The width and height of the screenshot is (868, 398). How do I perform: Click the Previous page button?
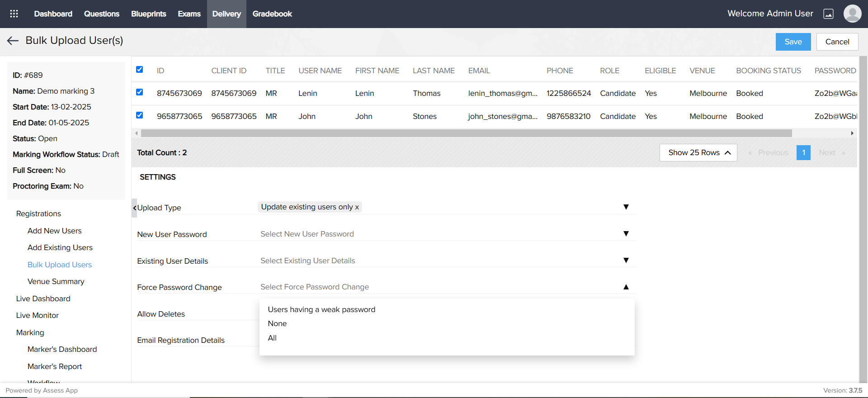(769, 153)
